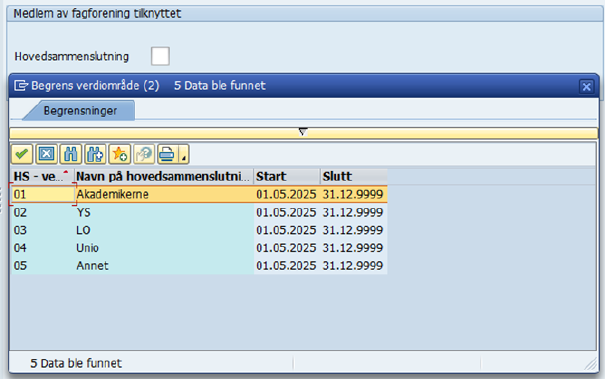Cancel the dialog with the X toolbar icon

click(47, 154)
